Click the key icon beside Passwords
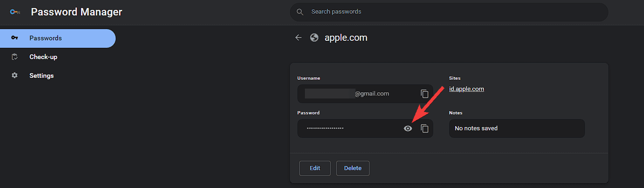Screen dimensions: 644x188 [x=15, y=38]
